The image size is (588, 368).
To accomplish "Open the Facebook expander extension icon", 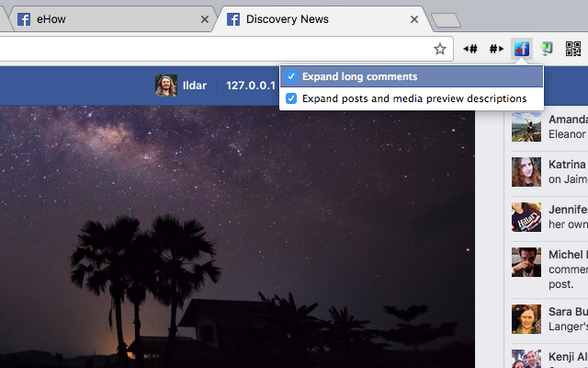I will coord(522,49).
